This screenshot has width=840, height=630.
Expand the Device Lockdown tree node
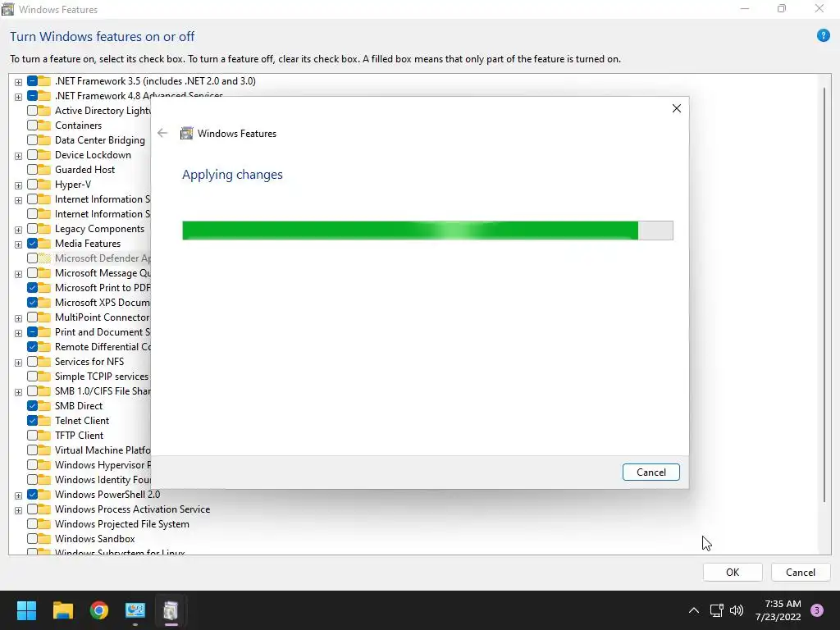click(x=18, y=156)
